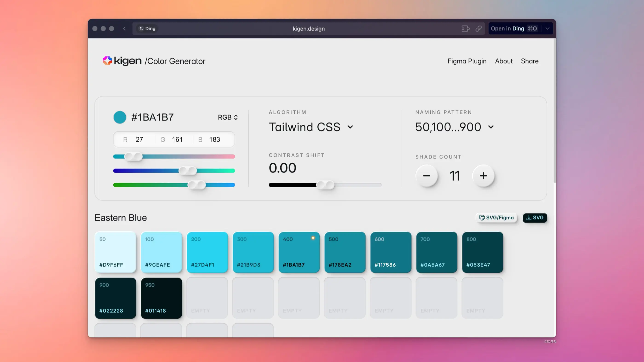Open the dropdown arrow next to Open in Ding
Screen dimensions: 644x362
pyautogui.click(x=547, y=29)
